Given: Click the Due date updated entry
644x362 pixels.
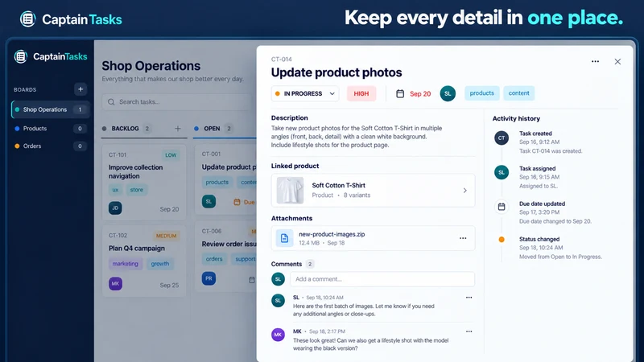Looking at the screenshot, I should pyautogui.click(x=555, y=212).
